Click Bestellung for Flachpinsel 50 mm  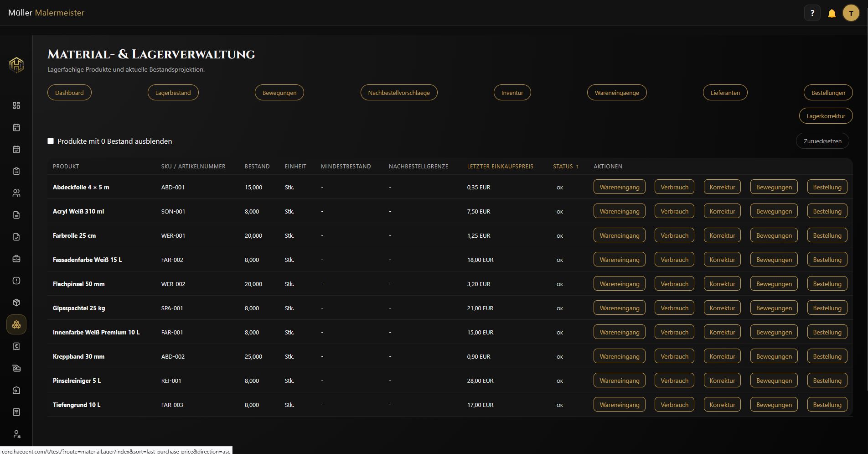coord(827,284)
